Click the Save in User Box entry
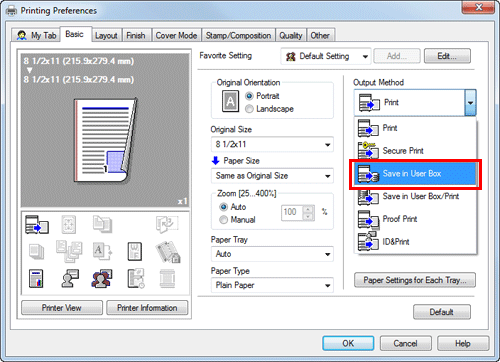Screen dimensions: 500x362 pyautogui.click(x=415, y=174)
